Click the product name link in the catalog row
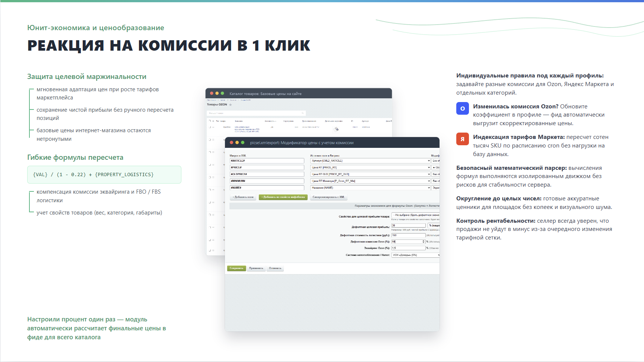This screenshot has height=362, width=644. [x=247, y=129]
